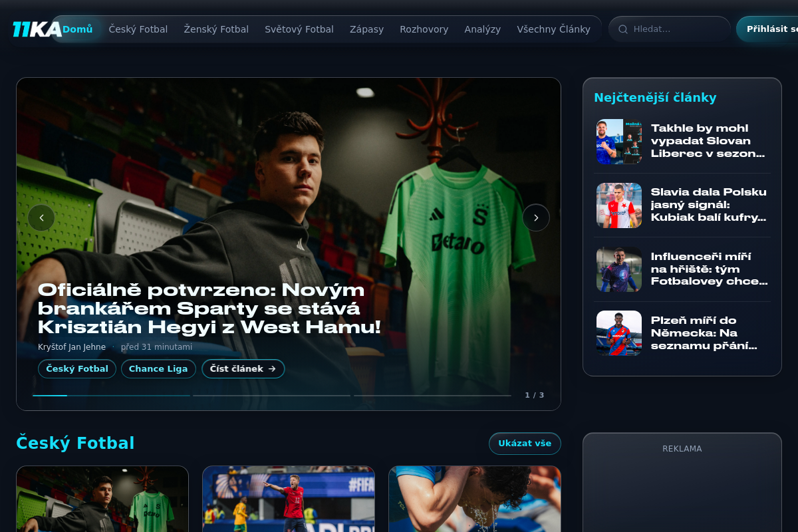Click the před 31 minutami timestamp

tap(156, 347)
